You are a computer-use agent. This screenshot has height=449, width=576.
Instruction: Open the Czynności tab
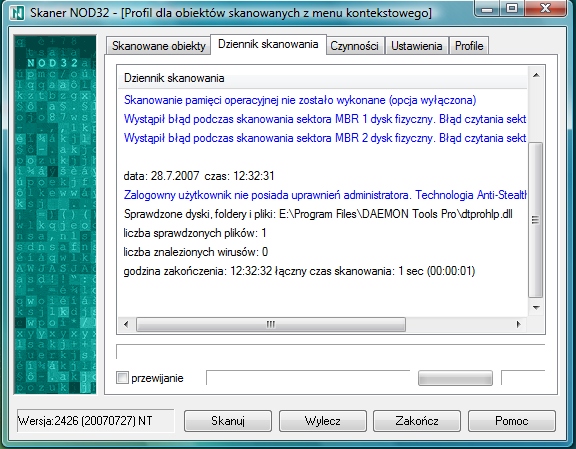pos(354,46)
